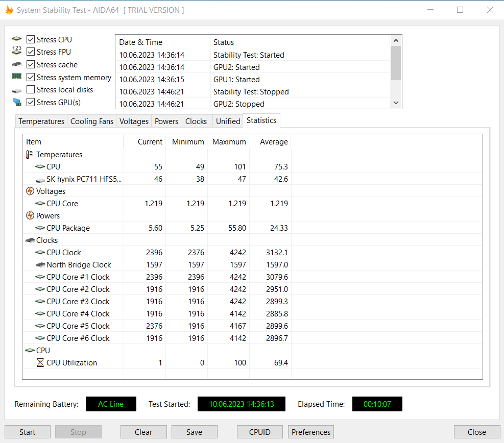Click the lightning icon of Voltages group
The width and height of the screenshot is (504, 443).
coord(30,191)
